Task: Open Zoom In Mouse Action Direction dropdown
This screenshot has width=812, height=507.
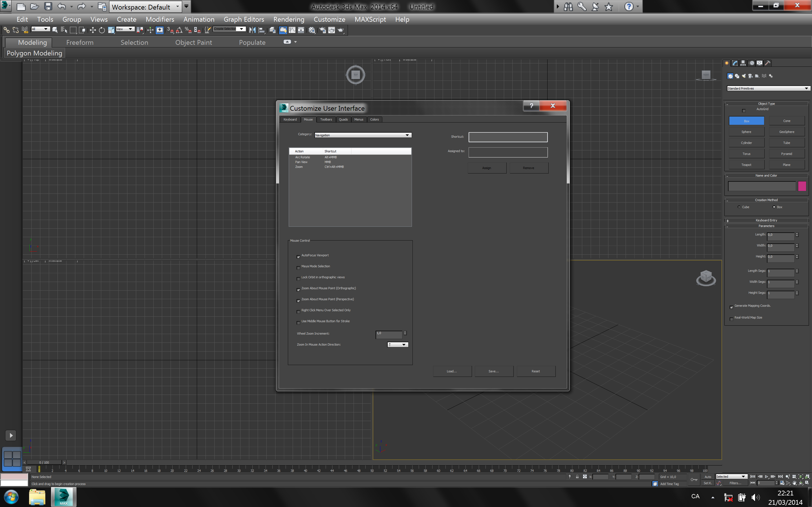Action: (398, 345)
